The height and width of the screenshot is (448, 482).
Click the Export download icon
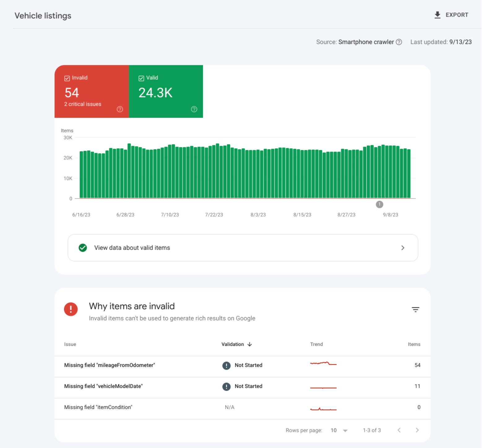point(437,15)
